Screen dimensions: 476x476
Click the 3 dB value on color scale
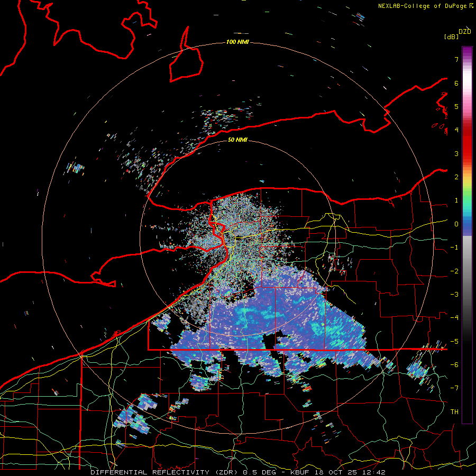coord(456,153)
